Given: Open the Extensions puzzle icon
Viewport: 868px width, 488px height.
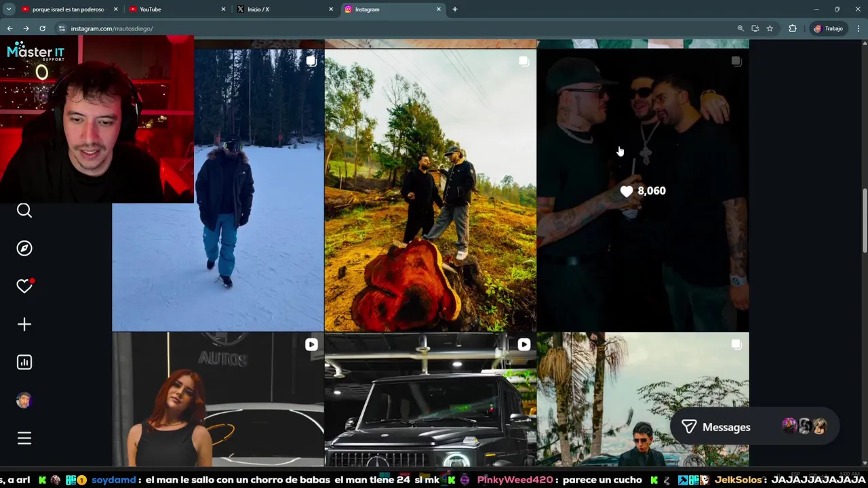Looking at the screenshot, I should (x=792, y=28).
